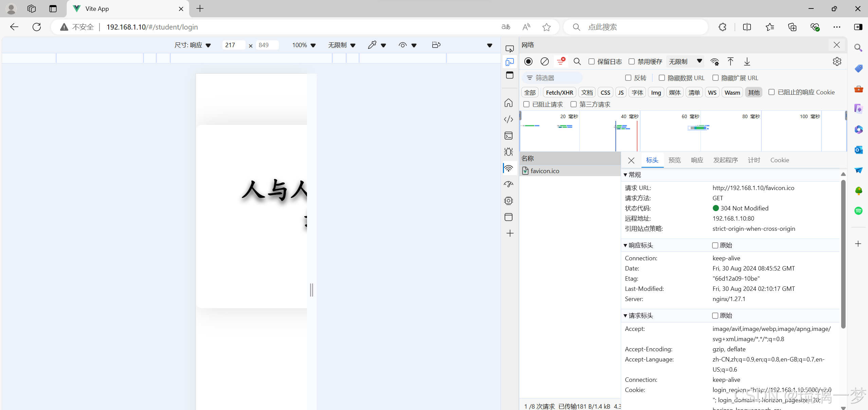Open device toolbar 无限制 throttling dropdown

click(342, 45)
